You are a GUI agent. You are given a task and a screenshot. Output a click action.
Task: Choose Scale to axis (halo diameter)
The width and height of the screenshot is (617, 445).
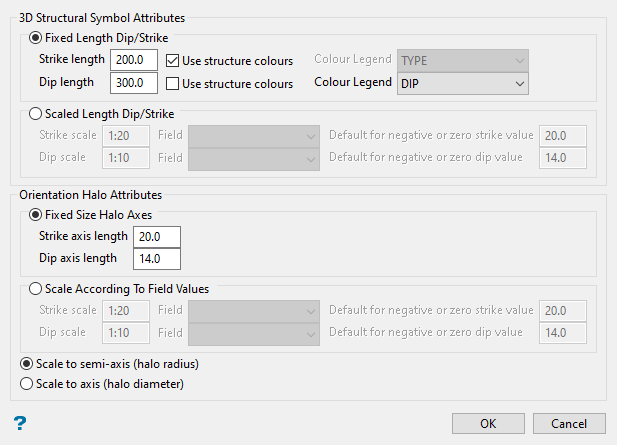click(x=27, y=383)
